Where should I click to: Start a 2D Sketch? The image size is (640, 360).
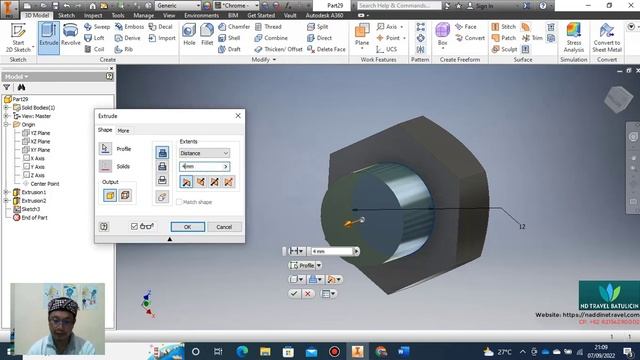18,38
